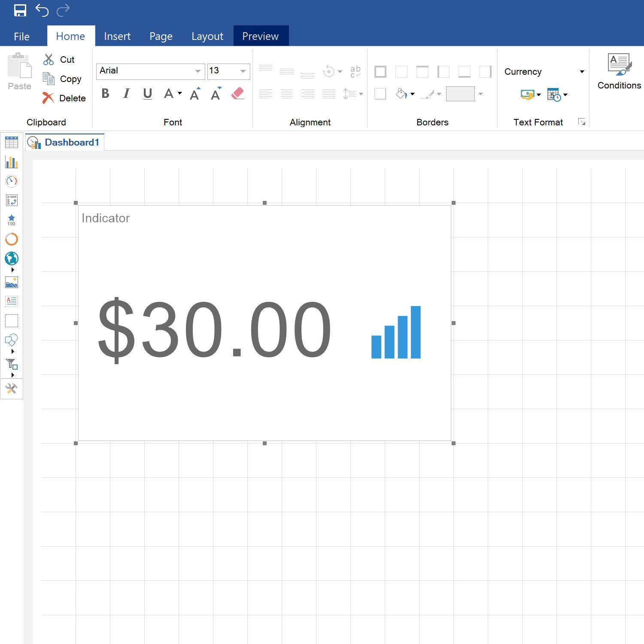
Task: Apply left border only
Action: [x=444, y=72]
